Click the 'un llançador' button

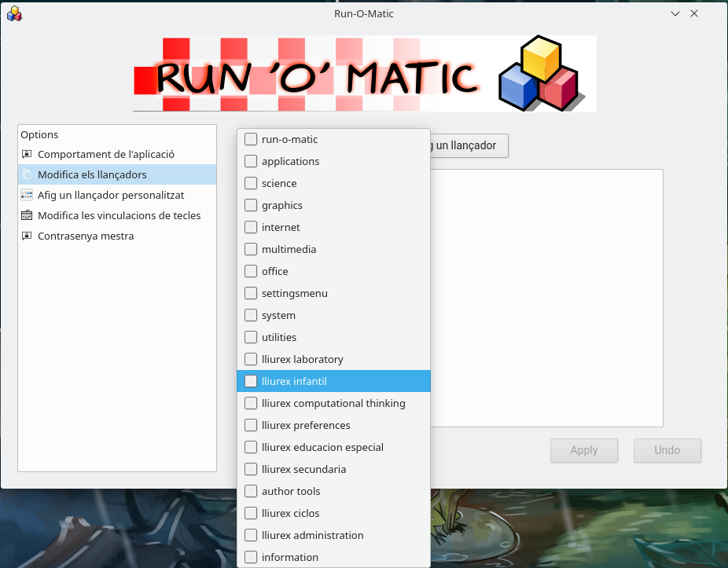469,145
